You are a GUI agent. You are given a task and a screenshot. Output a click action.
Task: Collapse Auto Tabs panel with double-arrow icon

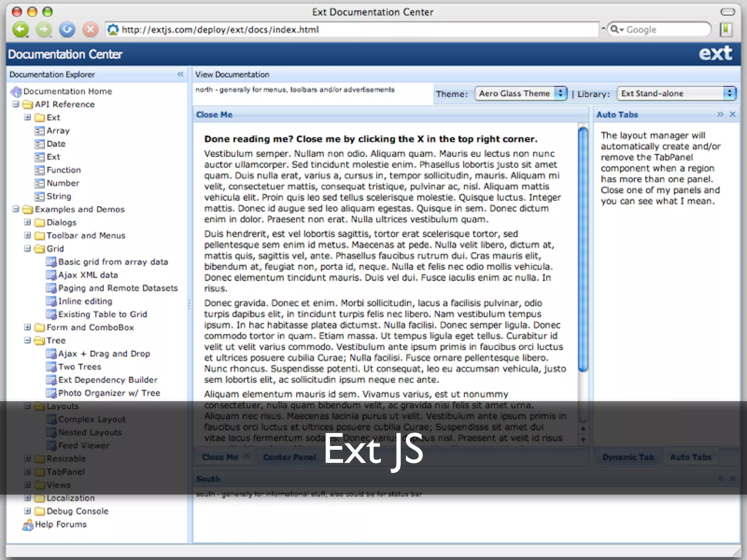click(x=720, y=114)
